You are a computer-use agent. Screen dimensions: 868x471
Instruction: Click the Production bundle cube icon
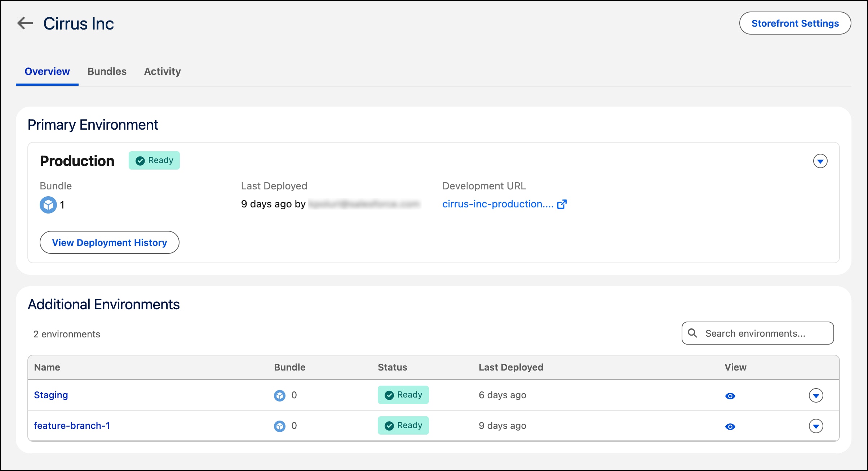coord(48,205)
